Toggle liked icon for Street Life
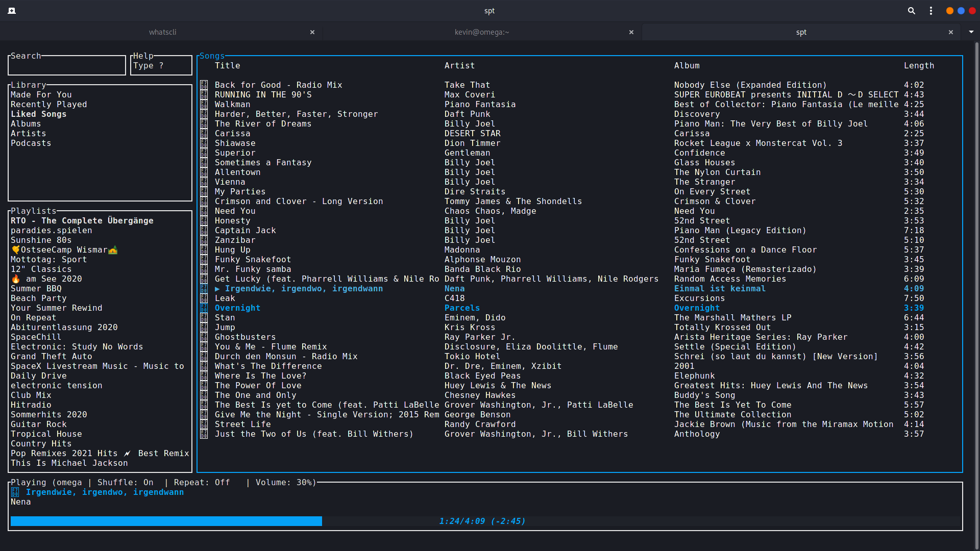This screenshot has width=980, height=551. point(204,424)
